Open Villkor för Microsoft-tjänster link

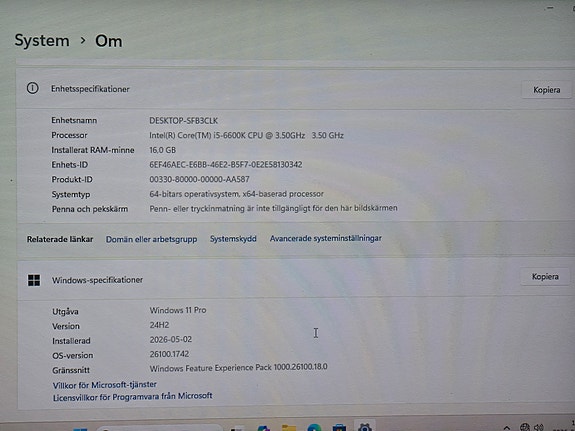pos(105,385)
